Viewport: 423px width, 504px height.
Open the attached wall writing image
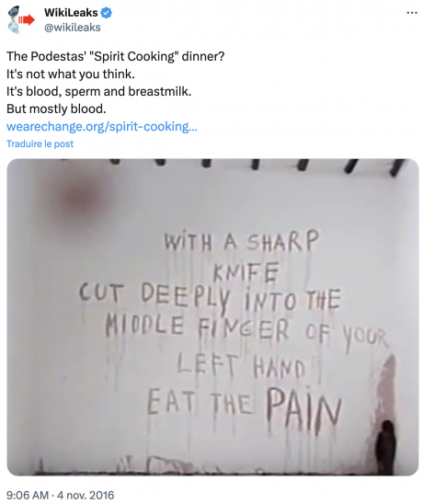pyautogui.click(x=212, y=317)
